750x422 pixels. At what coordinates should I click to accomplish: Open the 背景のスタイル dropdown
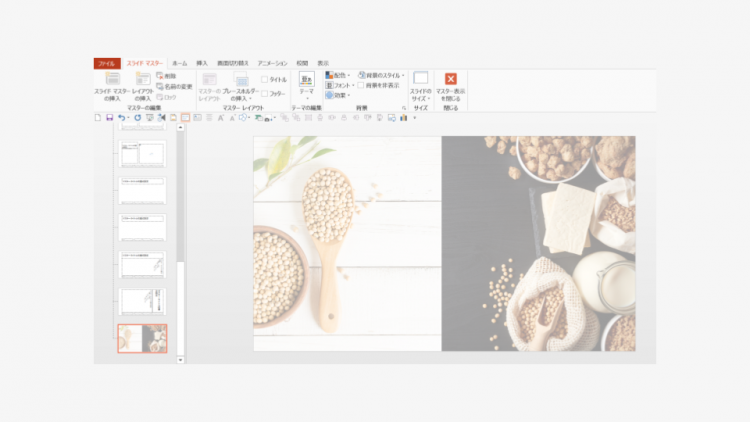pos(381,75)
